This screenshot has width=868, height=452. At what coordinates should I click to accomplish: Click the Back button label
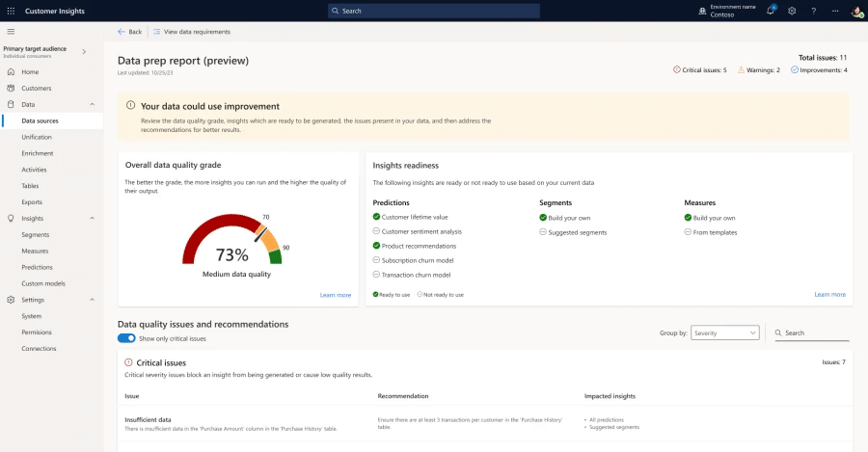[x=135, y=32]
